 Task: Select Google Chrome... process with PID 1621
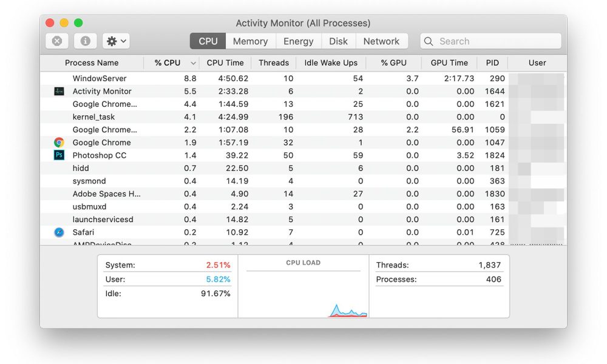coord(303,104)
